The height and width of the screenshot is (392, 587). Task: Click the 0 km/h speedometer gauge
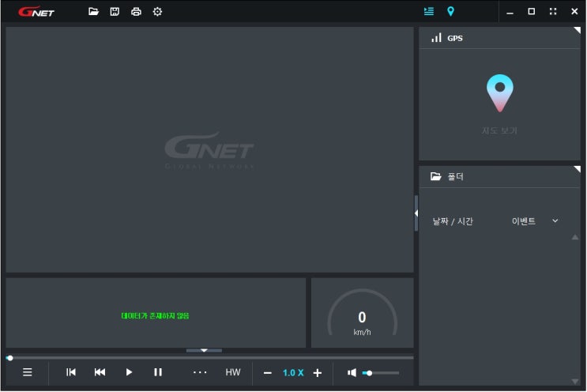362,314
